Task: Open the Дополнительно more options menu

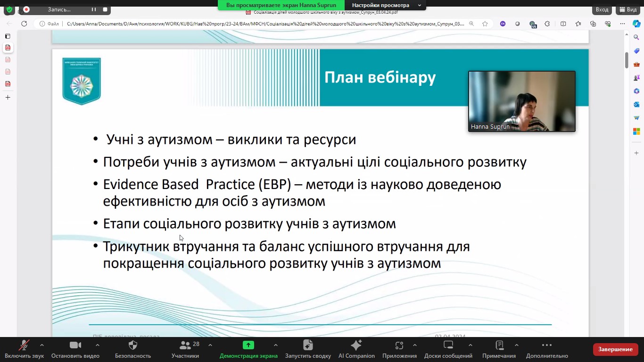Action: [x=547, y=346]
